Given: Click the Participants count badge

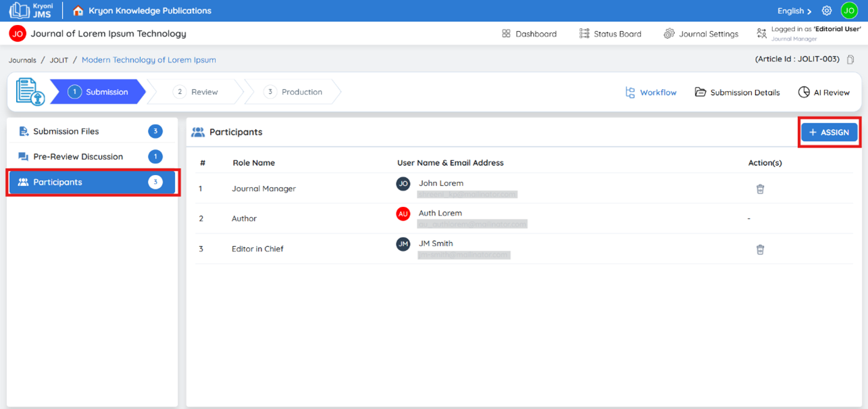Looking at the screenshot, I should pos(155,183).
